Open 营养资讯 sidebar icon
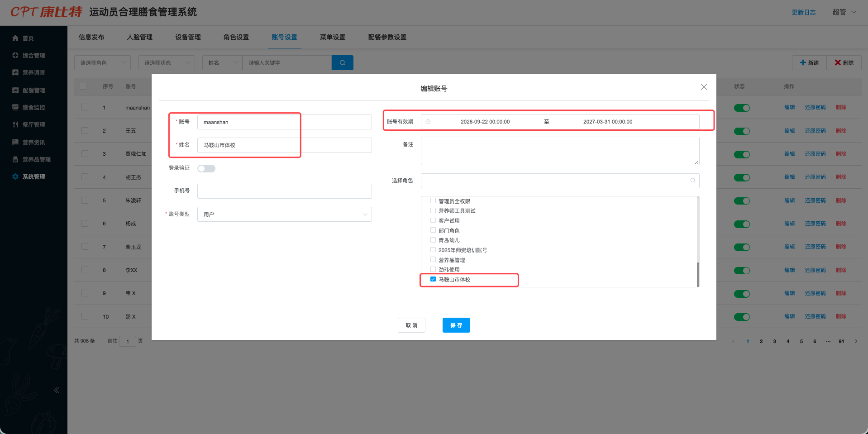Viewport: 868px width, 434px height. click(x=15, y=142)
